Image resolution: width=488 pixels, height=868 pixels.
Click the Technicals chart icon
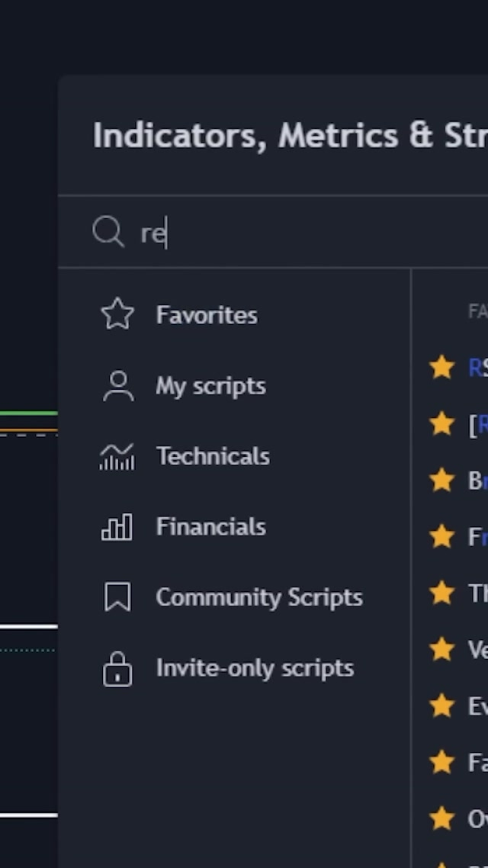(117, 456)
